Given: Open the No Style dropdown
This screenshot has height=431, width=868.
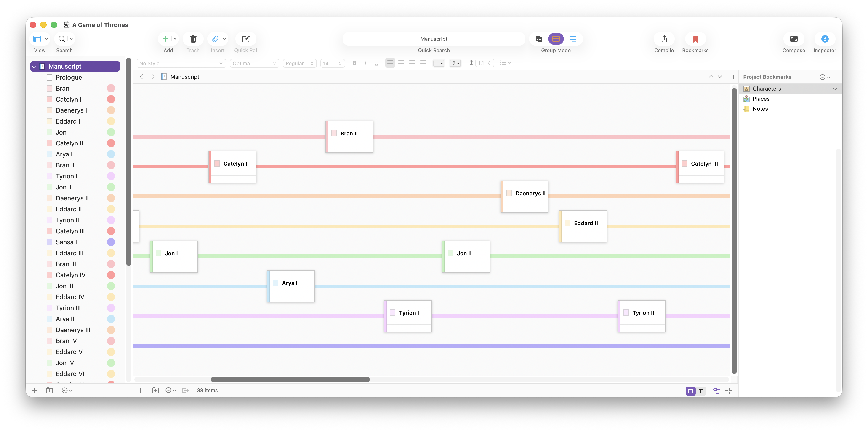Looking at the screenshot, I should 181,63.
